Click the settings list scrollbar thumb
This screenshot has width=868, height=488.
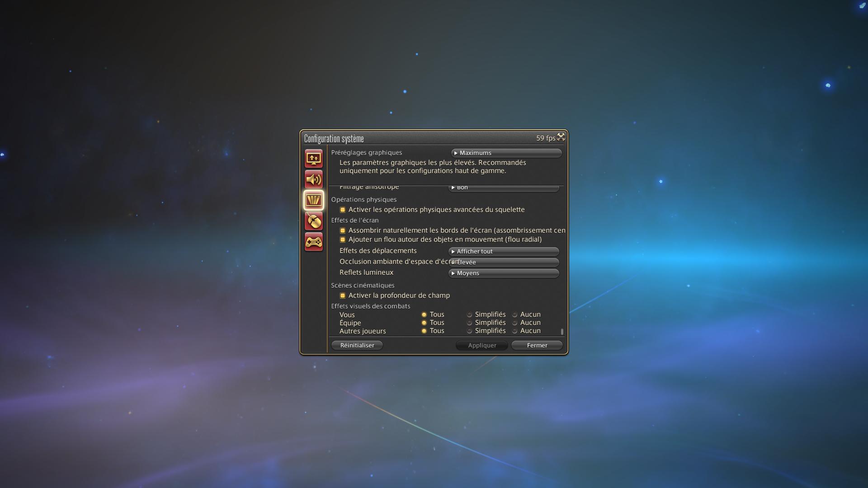click(562, 332)
